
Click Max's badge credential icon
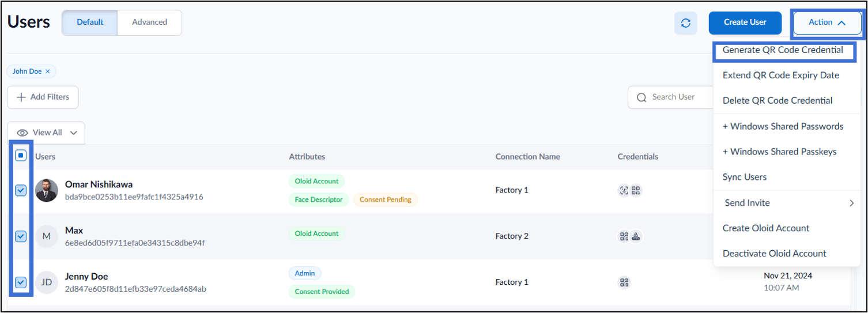[x=636, y=236]
